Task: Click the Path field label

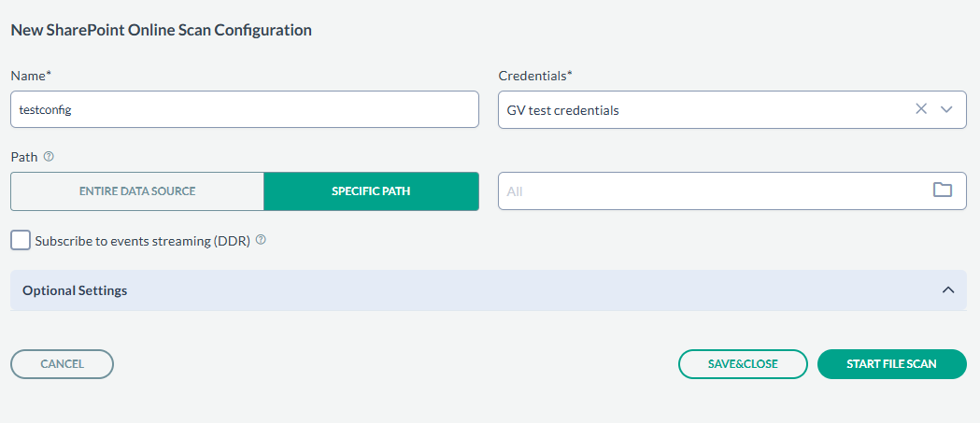Action: coord(24,157)
